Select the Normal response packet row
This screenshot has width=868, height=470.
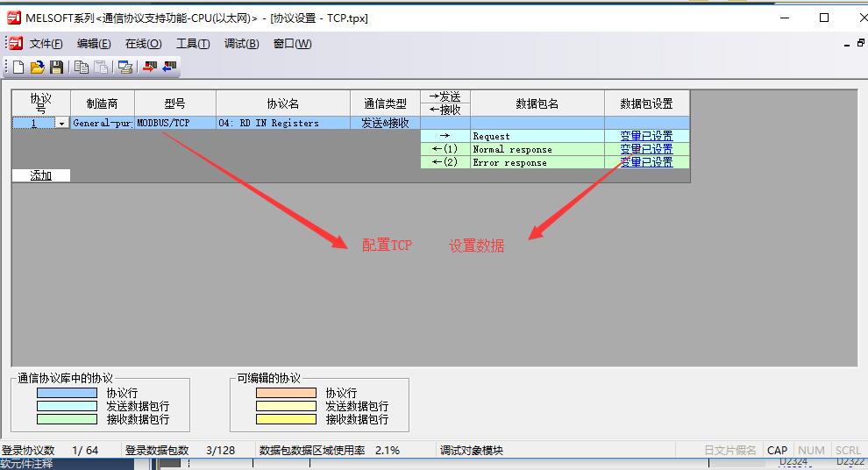(537, 149)
